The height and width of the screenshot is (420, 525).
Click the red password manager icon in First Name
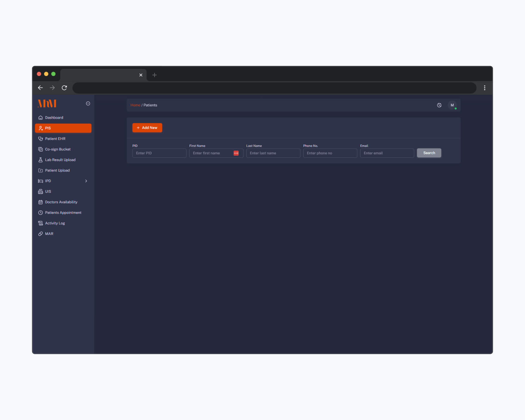click(236, 153)
